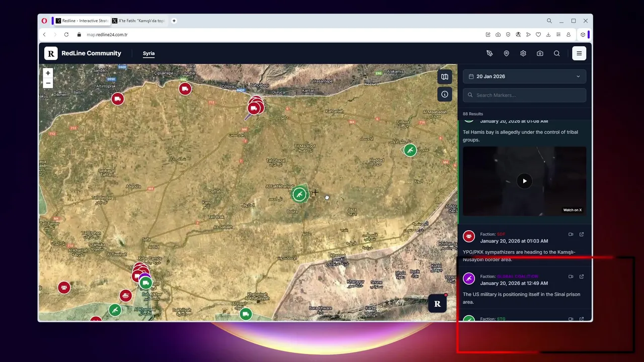Open a new browser tab

(174, 21)
